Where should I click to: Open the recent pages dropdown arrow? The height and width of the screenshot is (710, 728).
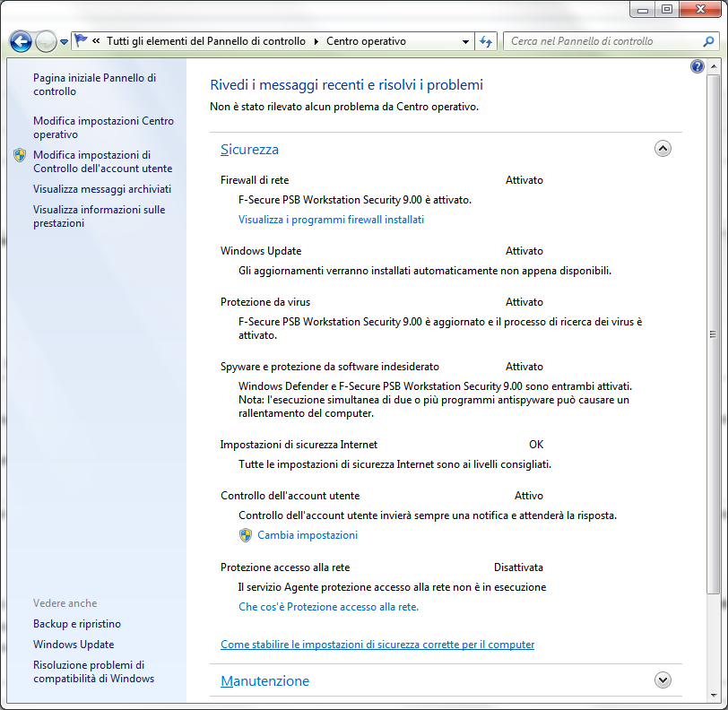pos(64,42)
